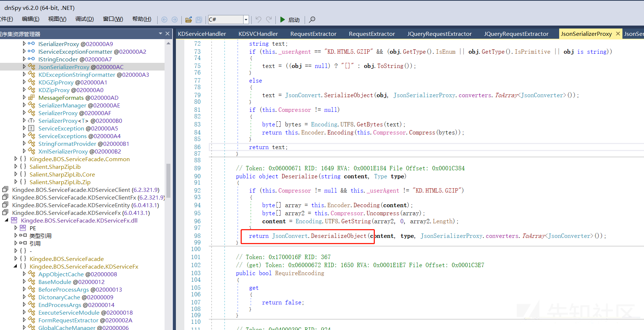The width and height of the screenshot is (644, 330).
Task: Open the C# language dropdown
Action: coord(246,19)
